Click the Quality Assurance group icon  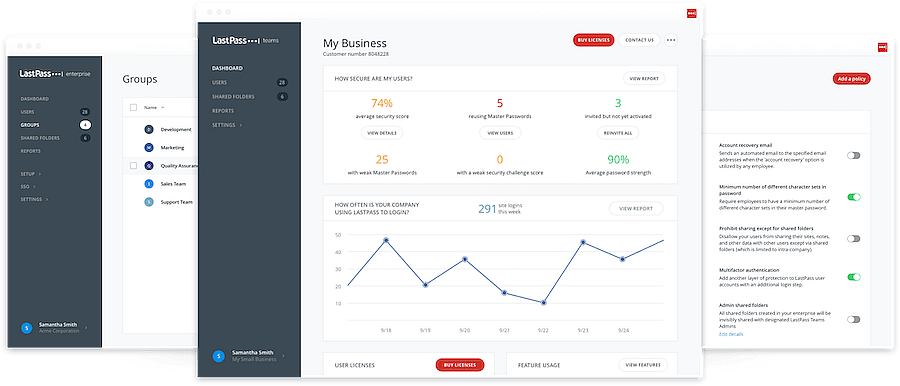click(x=149, y=166)
